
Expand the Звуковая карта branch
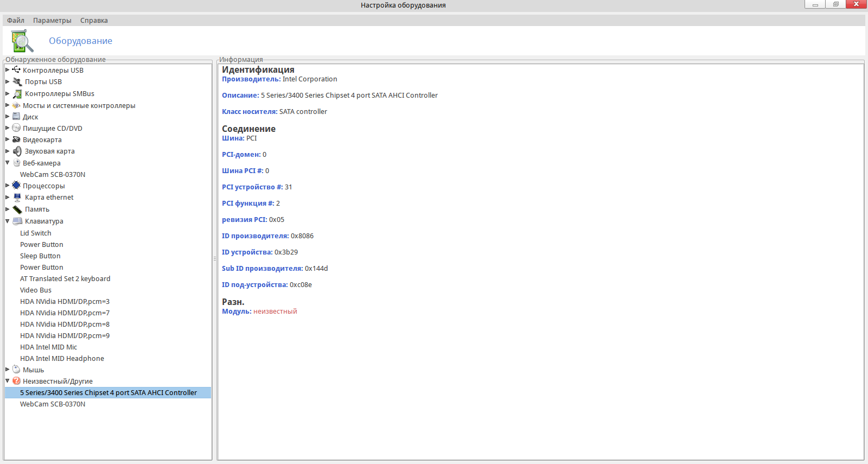point(8,151)
